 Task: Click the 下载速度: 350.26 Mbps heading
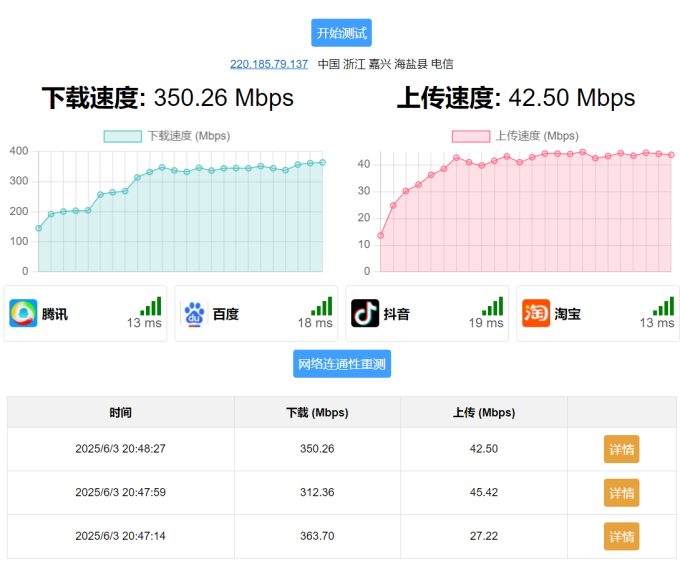(168, 98)
